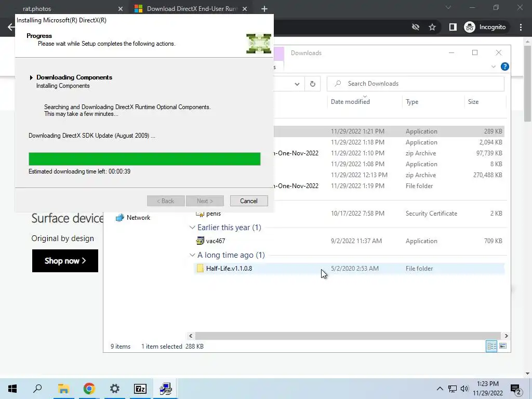
Task: Close the rat.photos tab
Action: pos(121,9)
